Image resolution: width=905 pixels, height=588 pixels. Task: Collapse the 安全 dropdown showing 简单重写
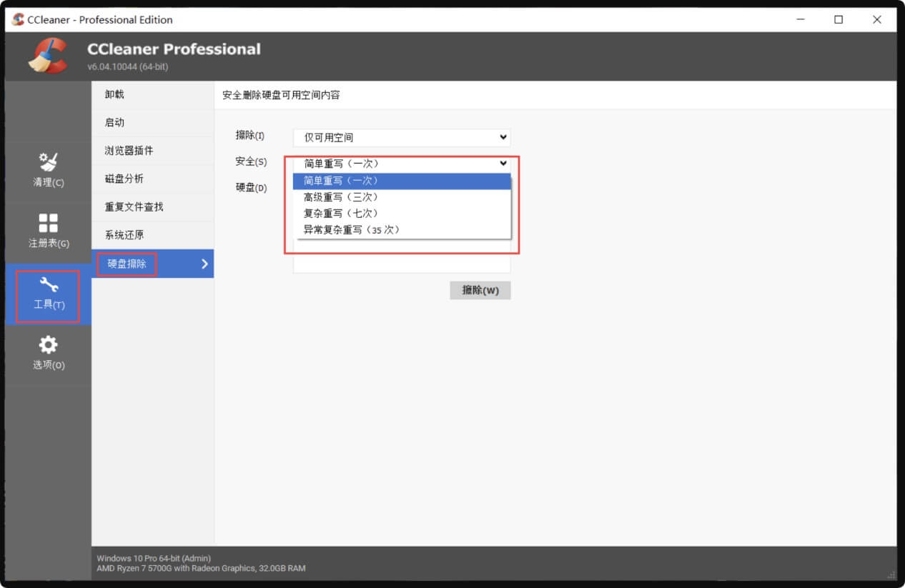(x=402, y=163)
